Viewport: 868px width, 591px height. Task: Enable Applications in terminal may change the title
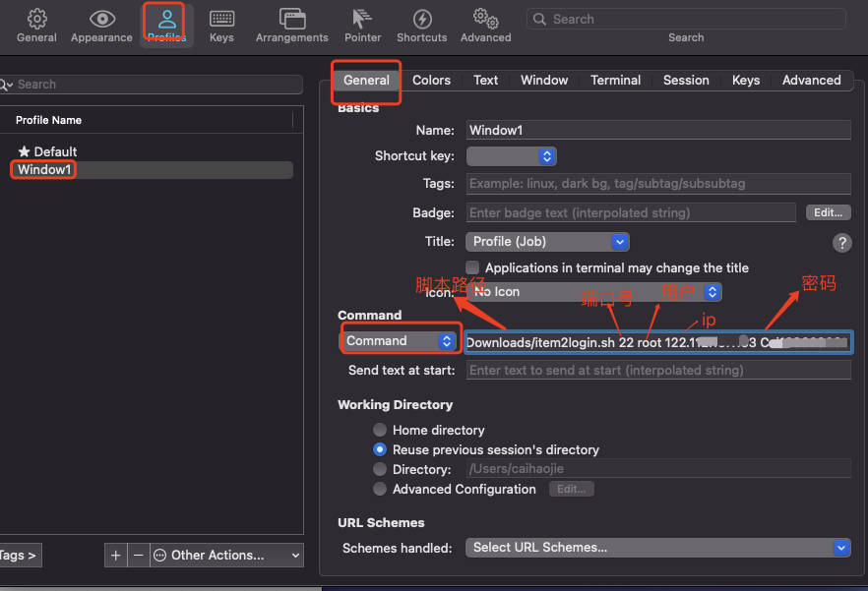tap(472, 266)
